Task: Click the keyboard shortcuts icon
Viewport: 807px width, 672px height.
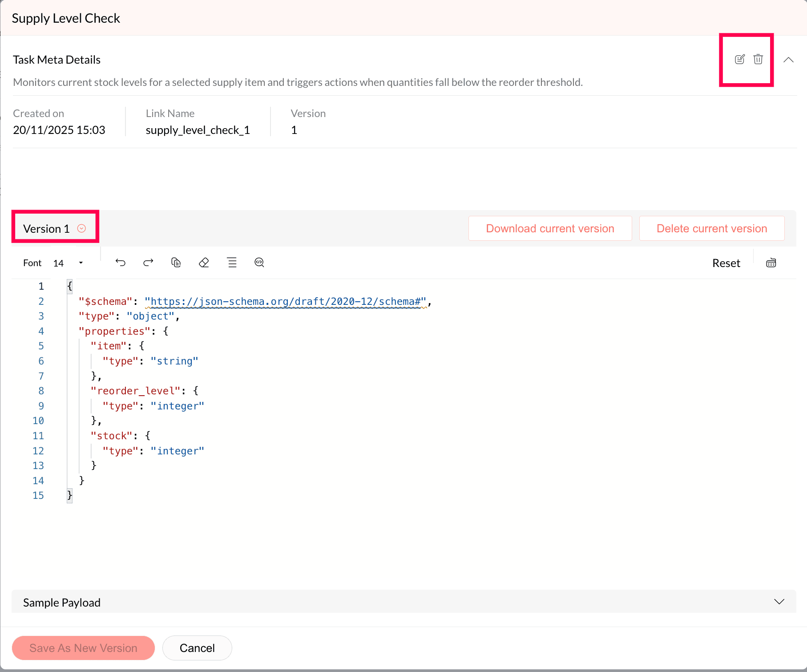Action: click(x=771, y=263)
